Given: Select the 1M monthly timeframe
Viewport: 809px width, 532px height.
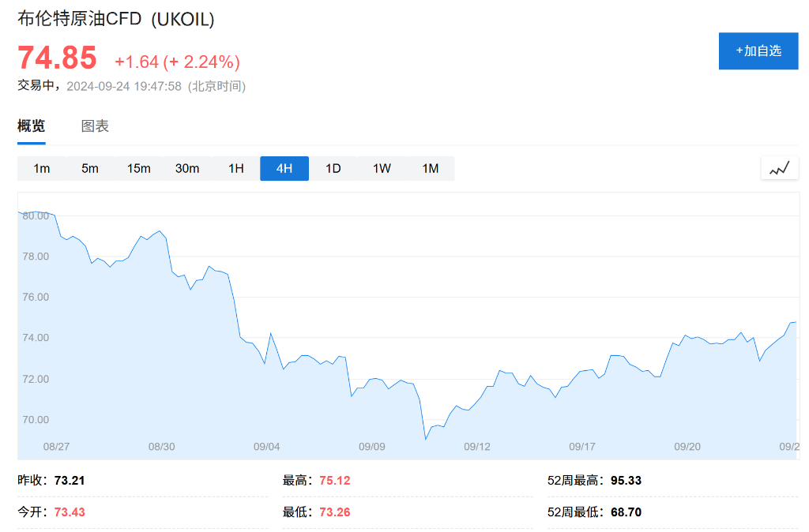Looking at the screenshot, I should pos(431,168).
